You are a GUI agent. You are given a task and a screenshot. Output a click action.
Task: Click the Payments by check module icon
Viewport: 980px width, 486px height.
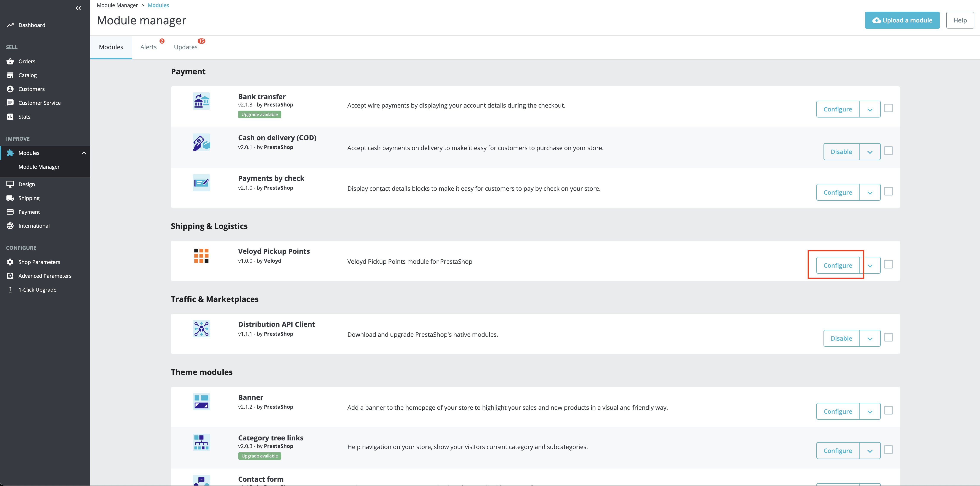pyautogui.click(x=201, y=183)
